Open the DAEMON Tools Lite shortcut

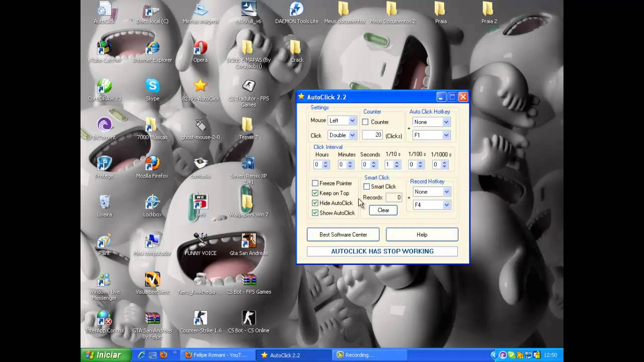[x=296, y=10]
